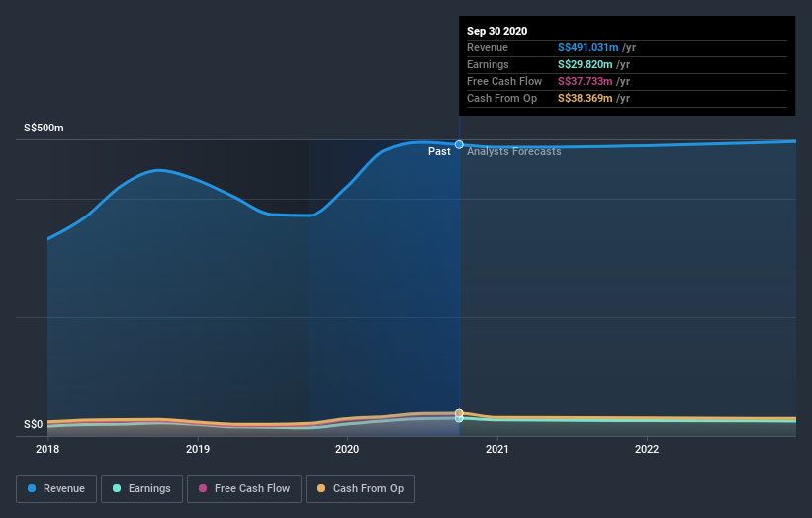This screenshot has height=518, width=812.
Task: Click the 'Free Cash Flow' tooltip label
Action: (x=504, y=81)
